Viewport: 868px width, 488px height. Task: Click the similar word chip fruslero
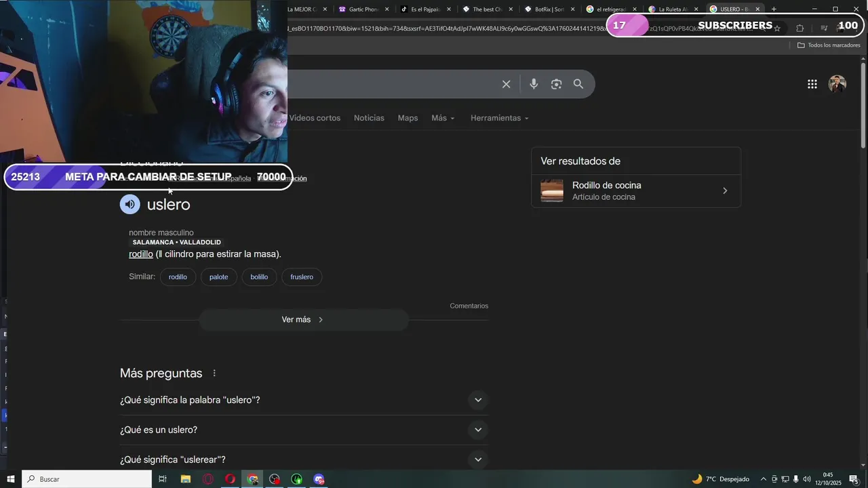pos(302,277)
